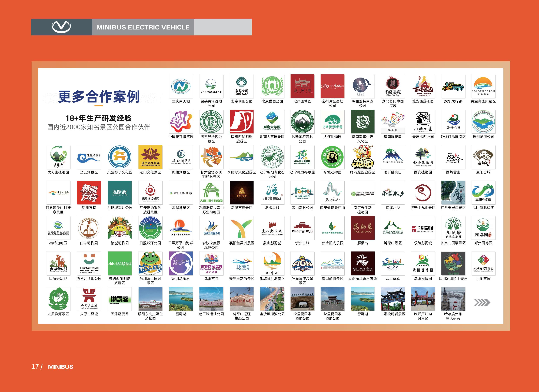The height and width of the screenshot is (392, 539).
Task: Click the 聊城动物园 monkey logo
Action: pos(332,157)
